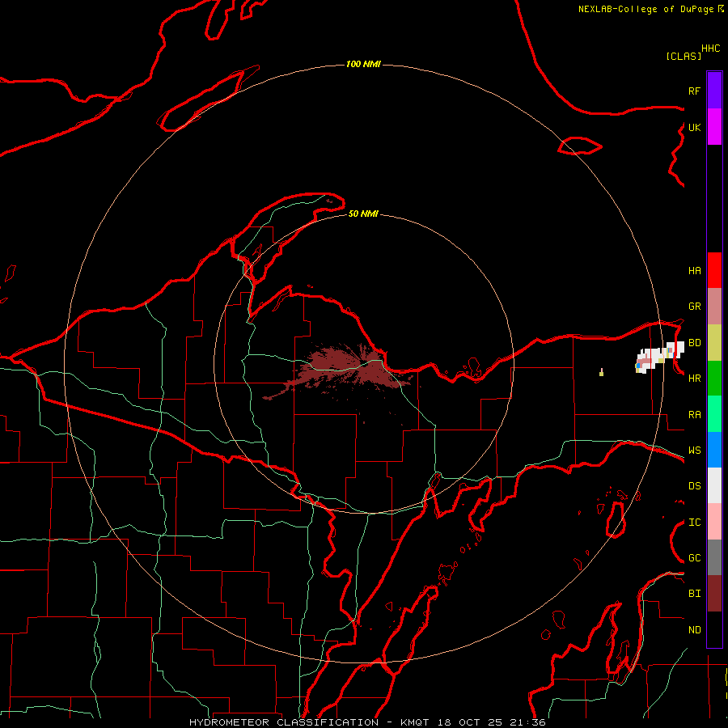The image size is (728, 728).
Task: Click the IC legend label
Action: (x=694, y=523)
